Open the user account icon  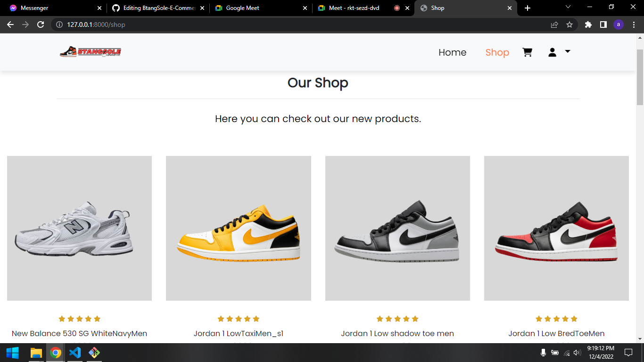click(552, 52)
